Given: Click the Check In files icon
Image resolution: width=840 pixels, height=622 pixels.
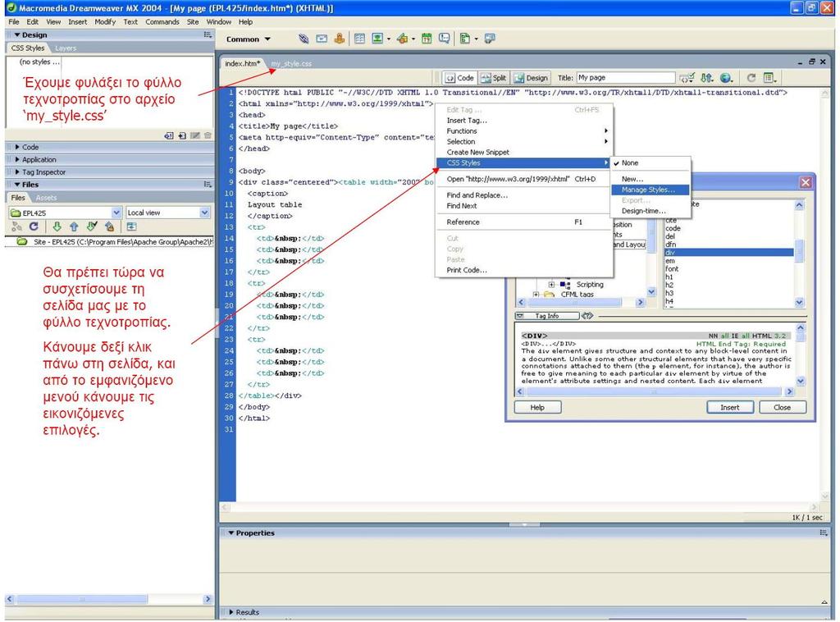Looking at the screenshot, I should [109, 226].
